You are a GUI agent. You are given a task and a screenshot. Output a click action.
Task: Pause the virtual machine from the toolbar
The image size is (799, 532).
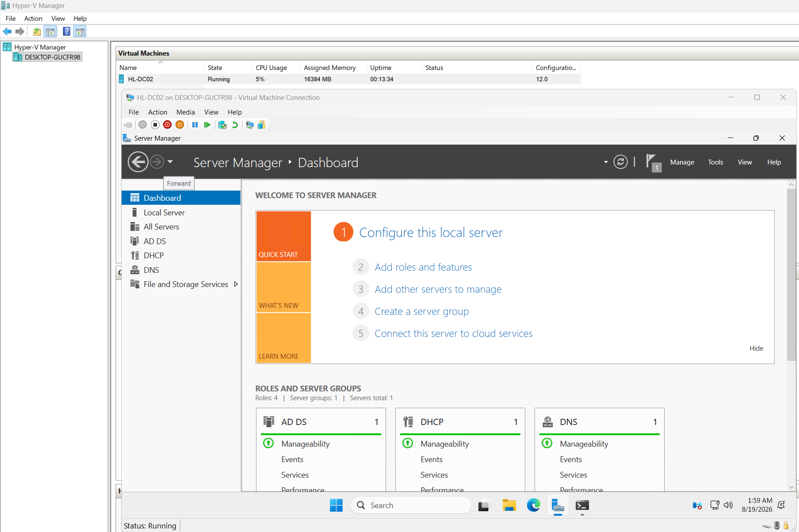(195, 125)
